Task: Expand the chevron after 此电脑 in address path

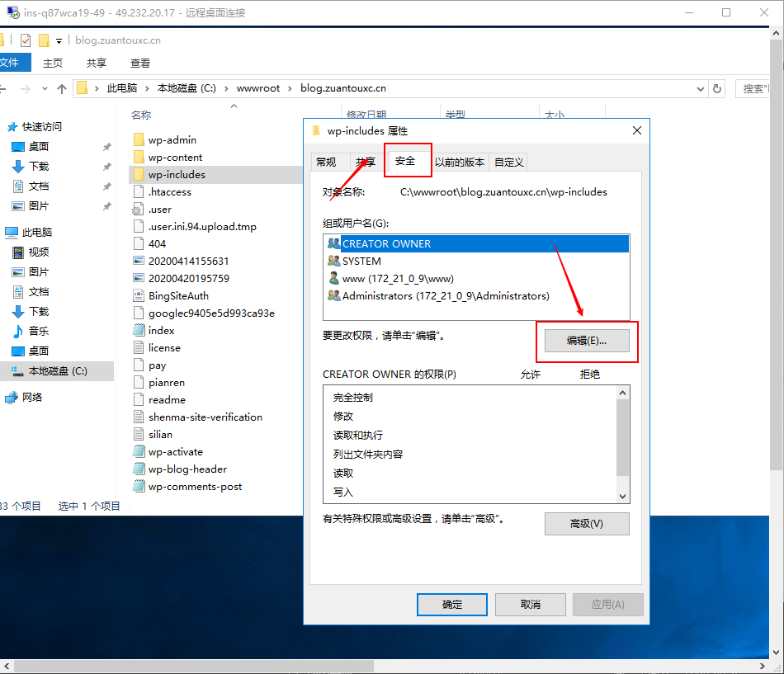Action: (147, 88)
